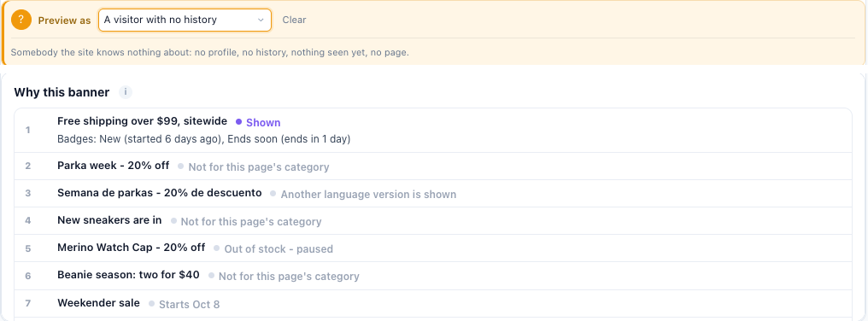Click the Badges: New, Ends soon line

[203, 139]
